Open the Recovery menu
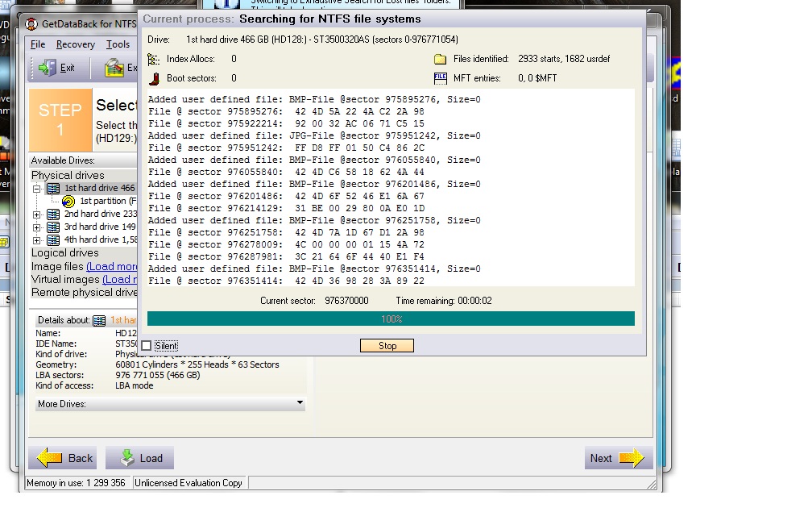The height and width of the screenshot is (508, 812). 76,44
